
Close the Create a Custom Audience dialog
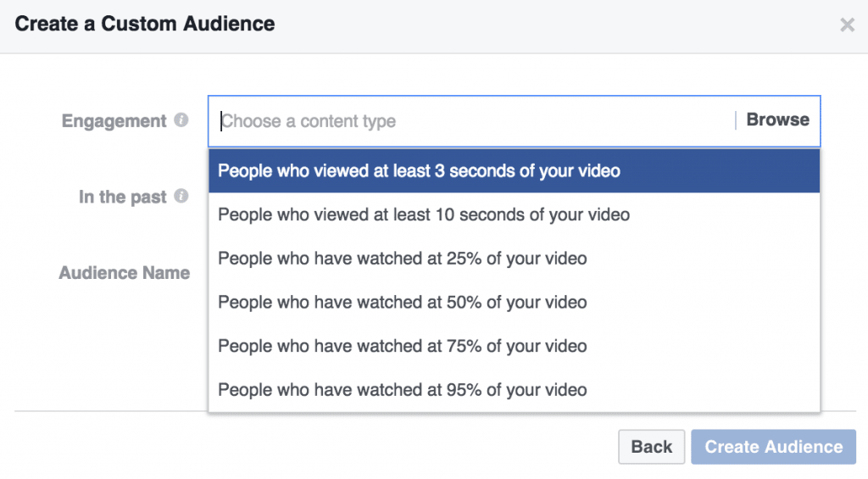(847, 25)
